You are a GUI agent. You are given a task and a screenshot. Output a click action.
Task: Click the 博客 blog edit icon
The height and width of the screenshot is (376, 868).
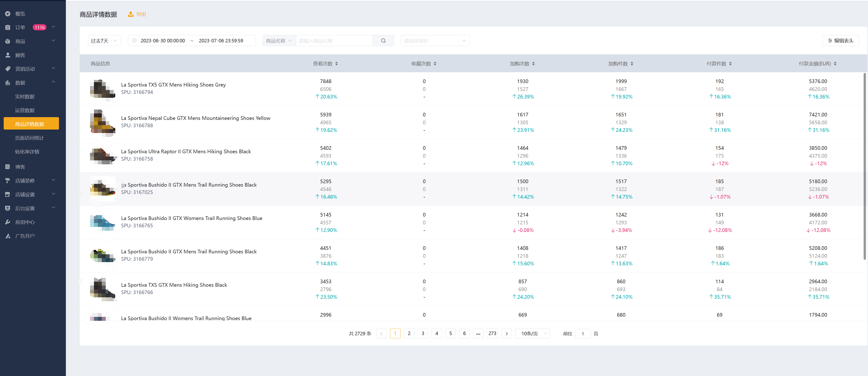(x=8, y=167)
